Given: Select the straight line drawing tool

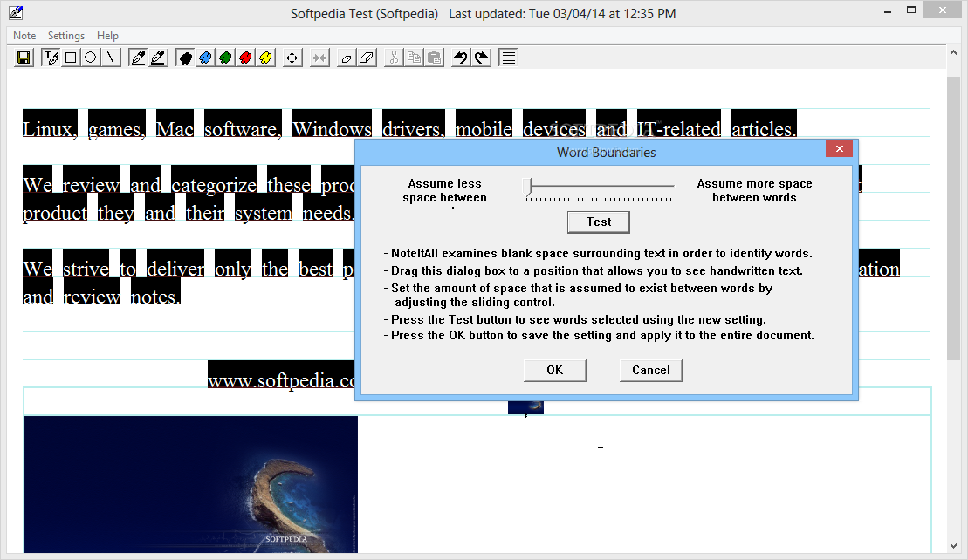Looking at the screenshot, I should point(111,58).
